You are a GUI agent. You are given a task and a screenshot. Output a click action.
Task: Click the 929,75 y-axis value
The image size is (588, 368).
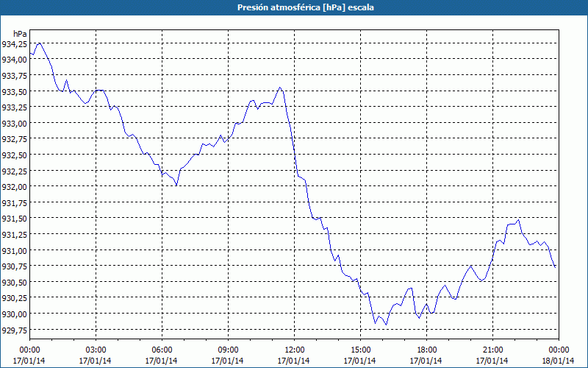coord(14,330)
